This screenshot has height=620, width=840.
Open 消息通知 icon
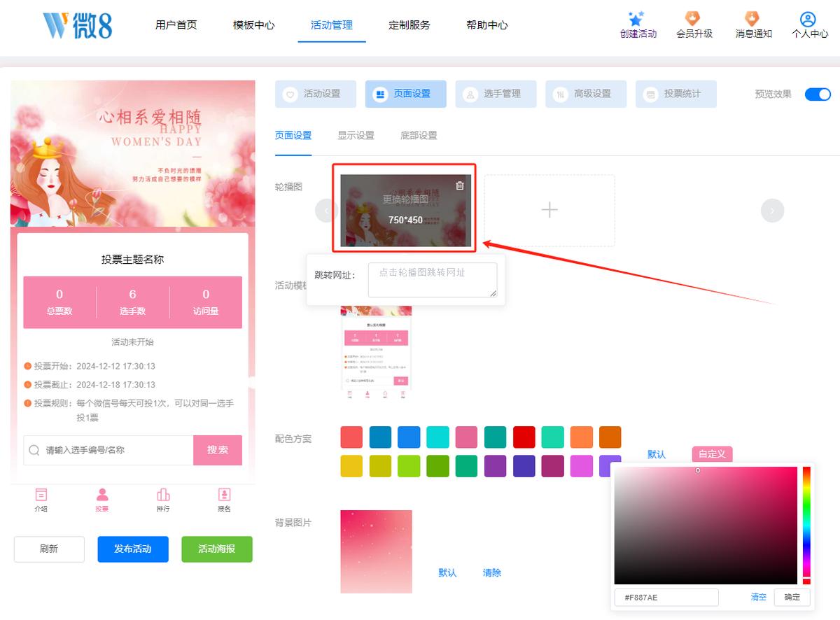(x=752, y=19)
